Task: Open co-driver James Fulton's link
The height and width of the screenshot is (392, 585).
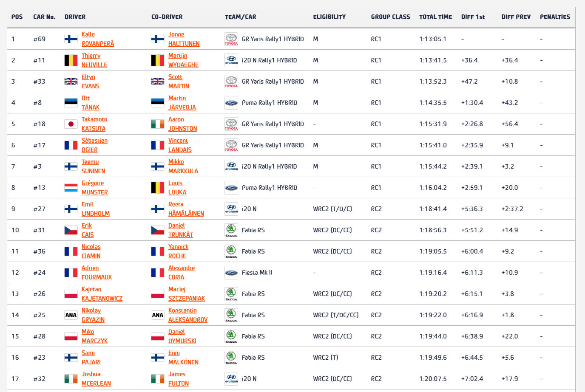Action: coord(179,379)
